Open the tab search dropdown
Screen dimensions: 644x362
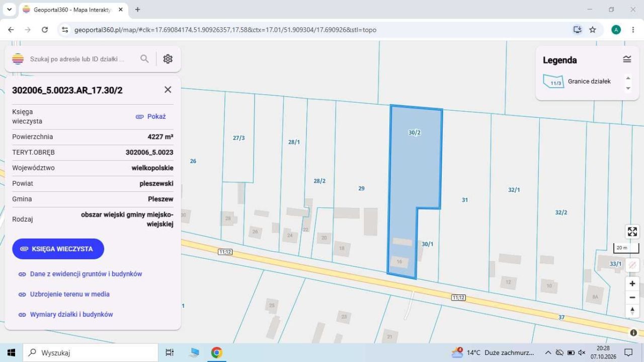click(9, 10)
